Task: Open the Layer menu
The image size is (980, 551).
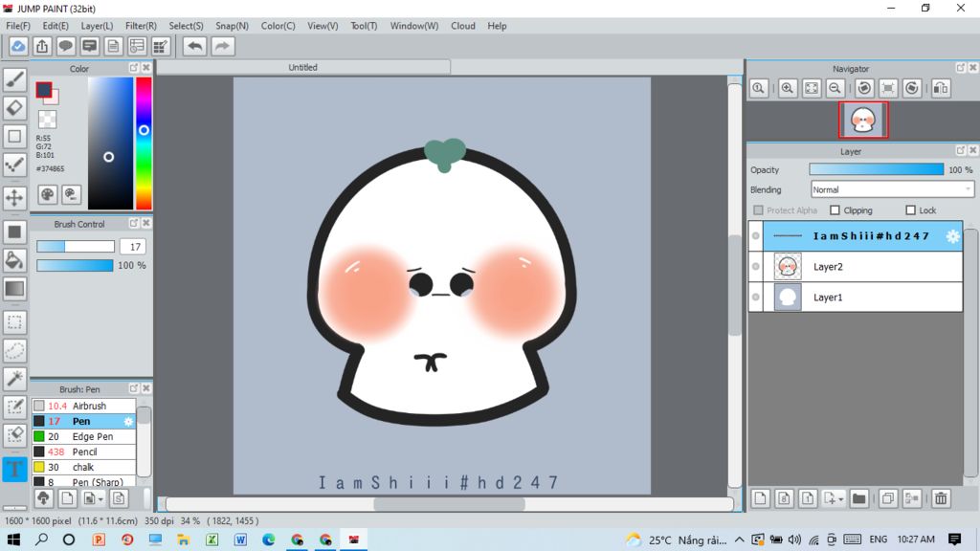Action: coord(97,26)
